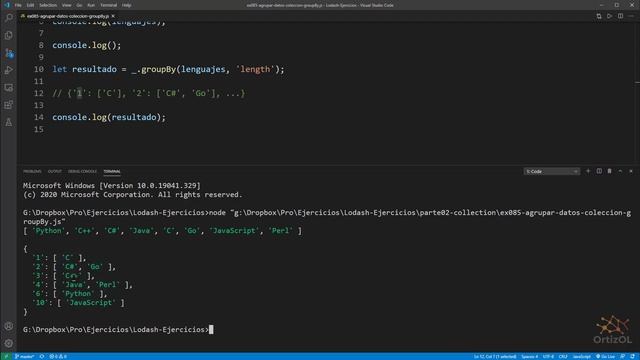Viewport: 640px width, 360px height.
Task: Click the UTF-8 encoding indicator
Action: pyautogui.click(x=548, y=357)
